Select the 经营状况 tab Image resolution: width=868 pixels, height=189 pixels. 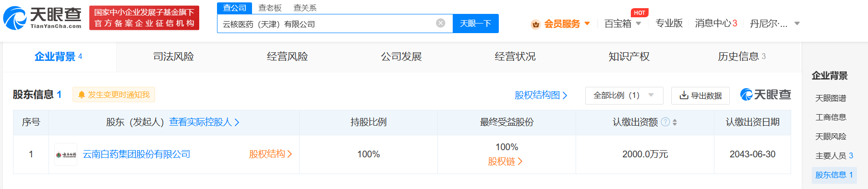515,57
